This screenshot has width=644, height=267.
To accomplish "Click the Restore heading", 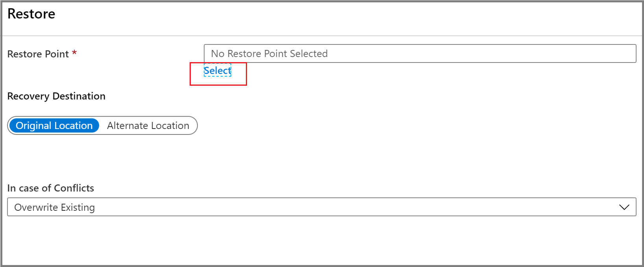I will [31, 14].
